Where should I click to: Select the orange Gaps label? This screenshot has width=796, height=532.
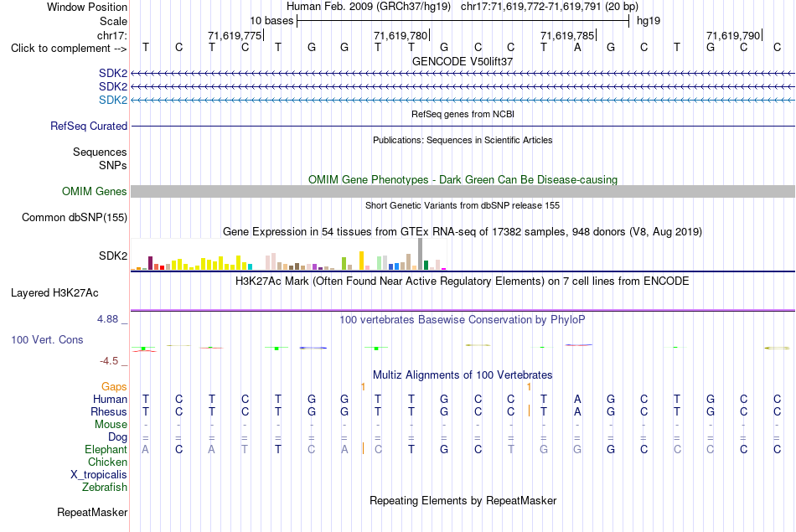(x=114, y=387)
